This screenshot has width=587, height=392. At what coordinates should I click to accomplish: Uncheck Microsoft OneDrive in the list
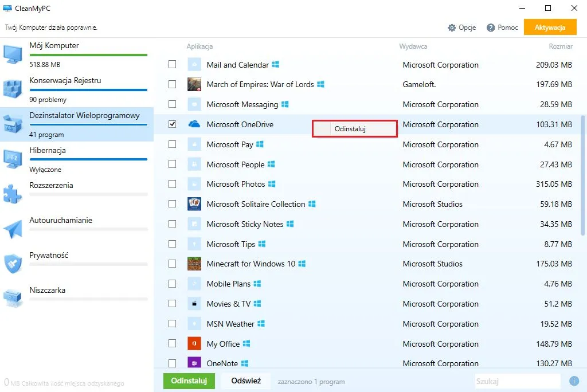pyautogui.click(x=172, y=124)
